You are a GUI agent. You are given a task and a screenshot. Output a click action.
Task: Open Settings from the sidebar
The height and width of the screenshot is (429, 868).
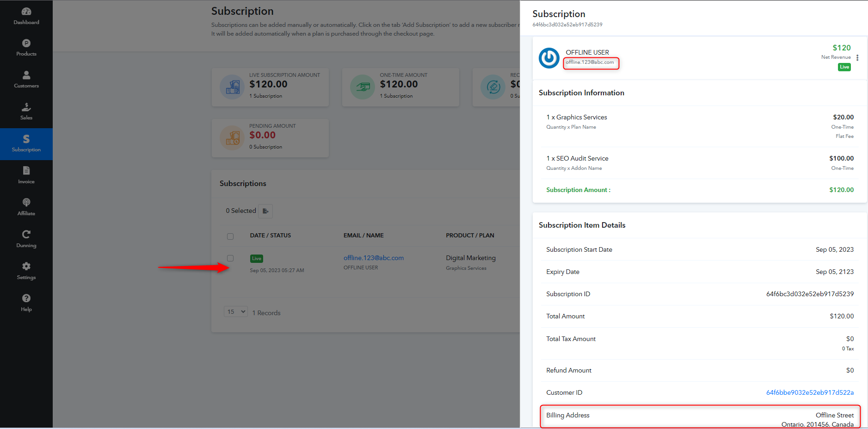pos(26,271)
